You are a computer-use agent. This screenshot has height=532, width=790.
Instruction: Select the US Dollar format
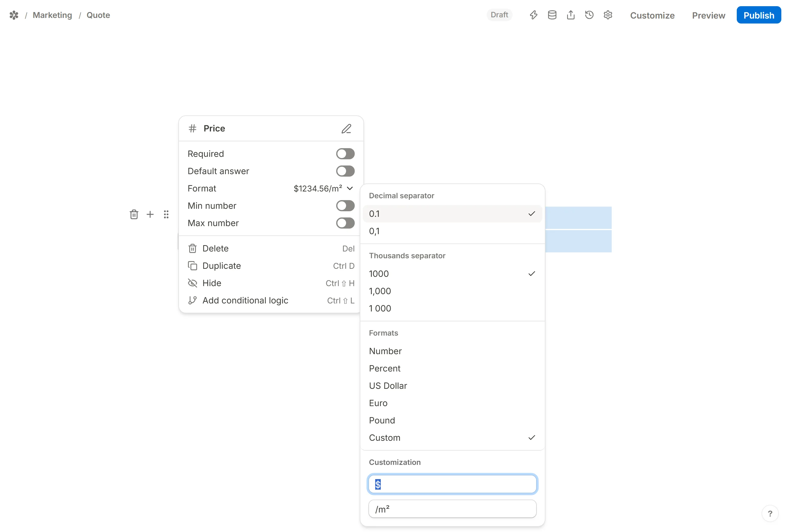452,386
